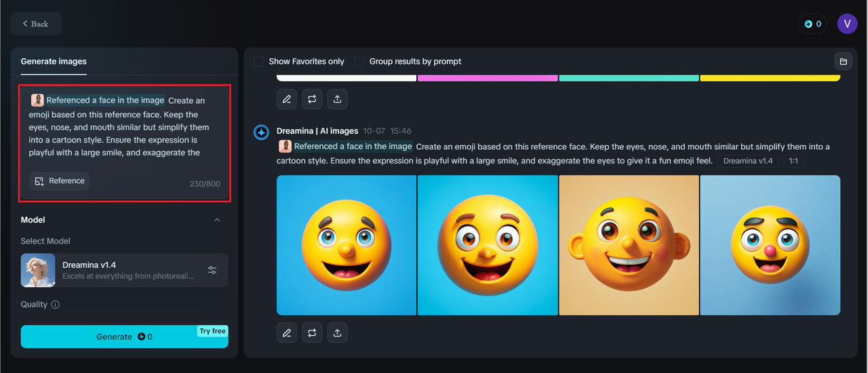Toggle Group results by prompt checkbox

tap(359, 61)
